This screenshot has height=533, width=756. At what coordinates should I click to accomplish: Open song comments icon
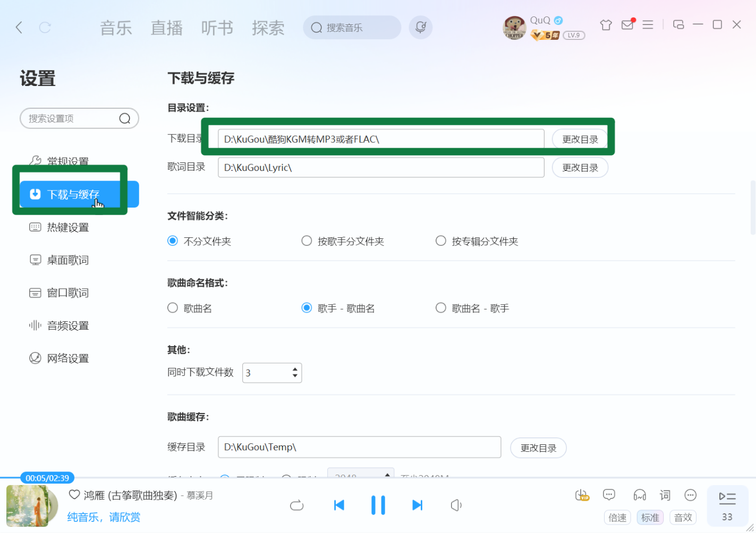pos(609,495)
